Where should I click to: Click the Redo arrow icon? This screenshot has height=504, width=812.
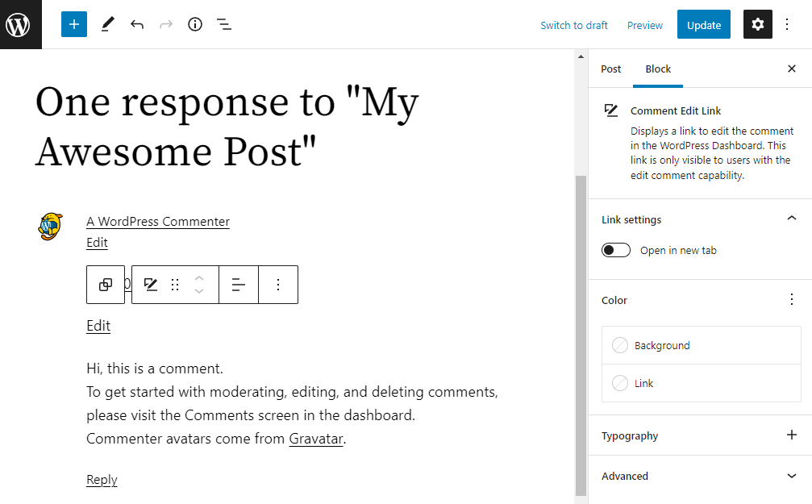[166, 24]
